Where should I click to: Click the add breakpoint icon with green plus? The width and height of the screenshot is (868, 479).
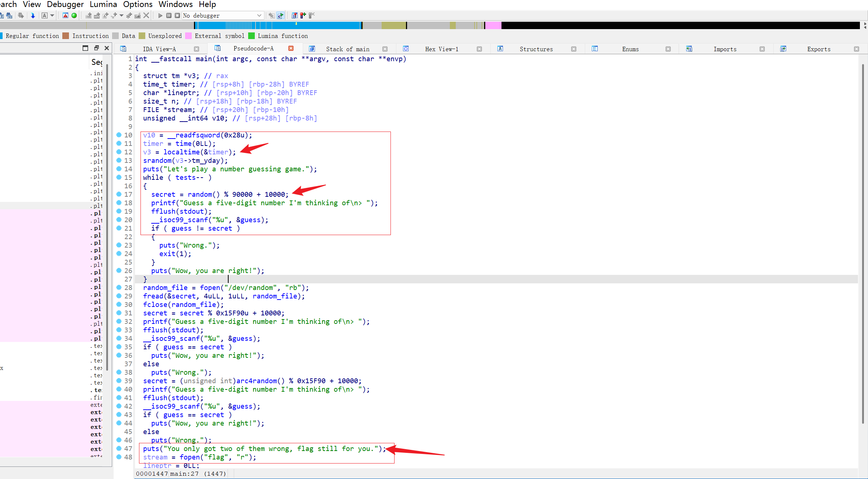(303, 15)
